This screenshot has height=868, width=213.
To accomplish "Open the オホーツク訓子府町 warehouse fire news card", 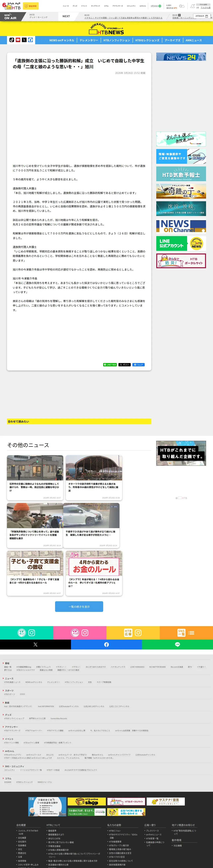I will tap(94, 478).
